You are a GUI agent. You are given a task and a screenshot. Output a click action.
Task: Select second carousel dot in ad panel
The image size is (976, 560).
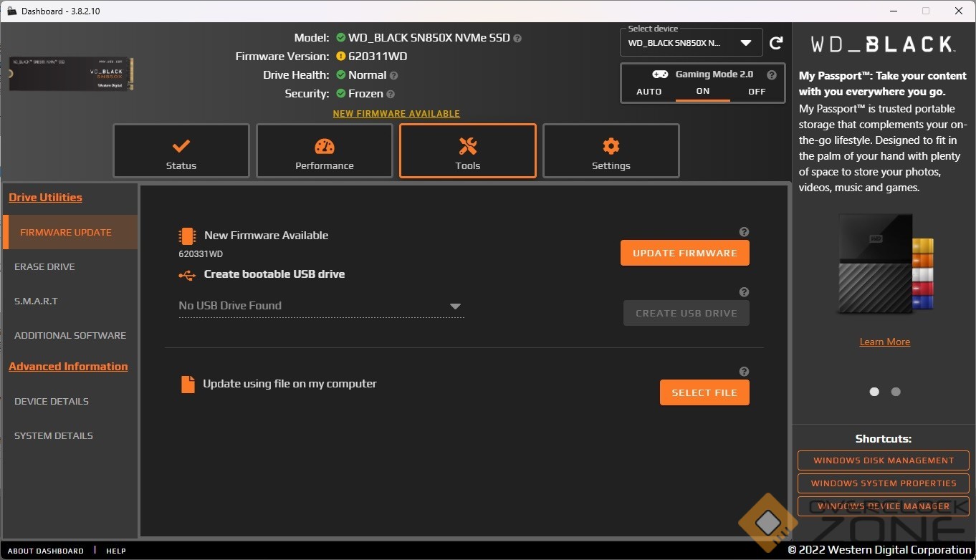(x=896, y=392)
